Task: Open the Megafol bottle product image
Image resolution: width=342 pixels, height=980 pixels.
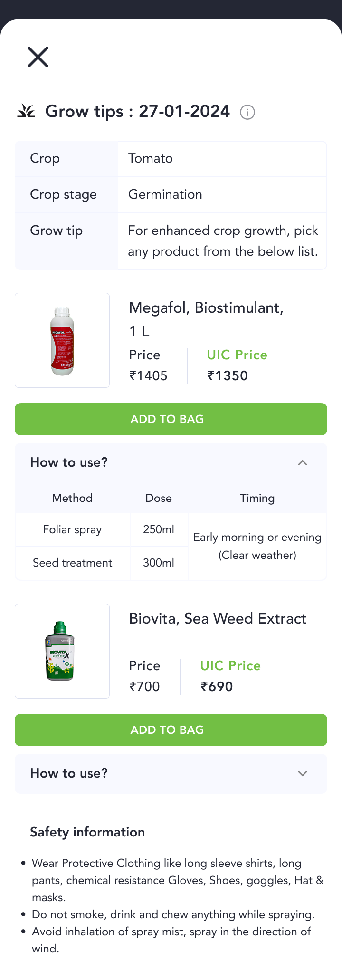Action: click(62, 340)
